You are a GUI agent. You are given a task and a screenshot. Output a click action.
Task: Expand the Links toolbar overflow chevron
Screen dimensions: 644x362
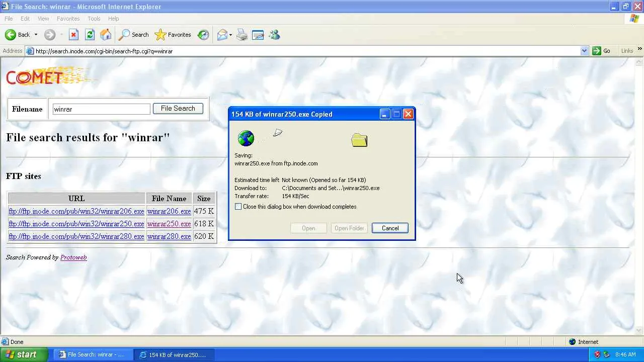[639, 49]
